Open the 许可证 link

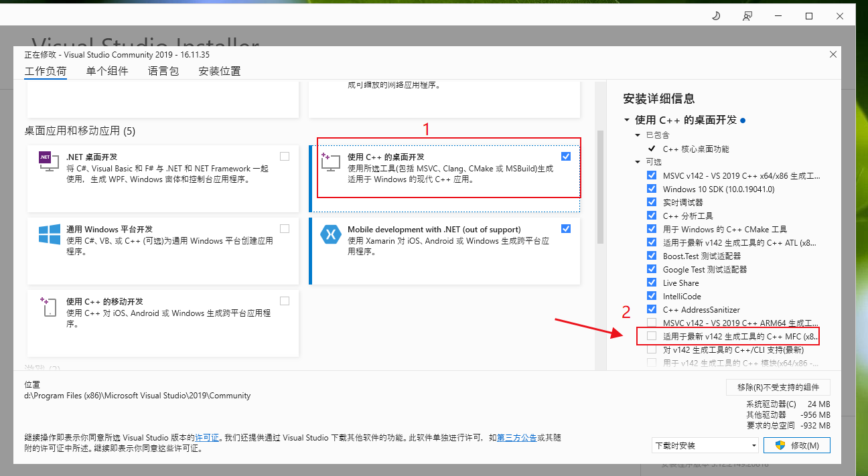(x=207, y=438)
